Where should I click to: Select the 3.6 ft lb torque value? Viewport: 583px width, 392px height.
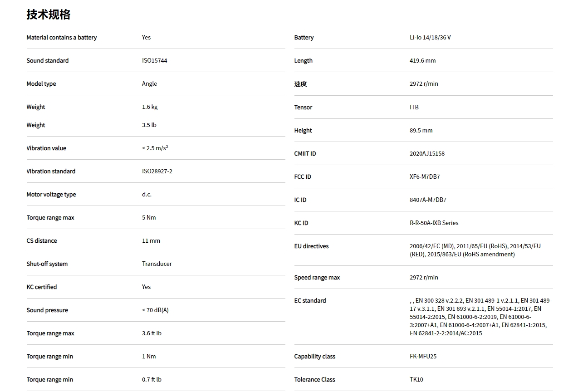[152, 333]
